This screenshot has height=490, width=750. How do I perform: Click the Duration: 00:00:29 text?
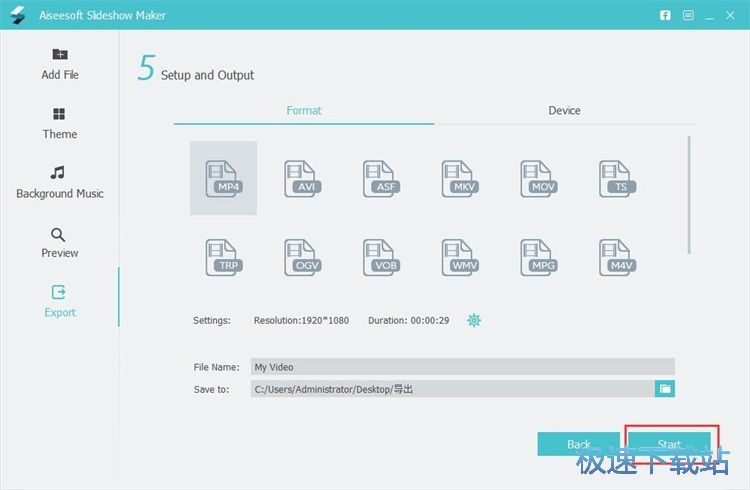click(x=408, y=321)
